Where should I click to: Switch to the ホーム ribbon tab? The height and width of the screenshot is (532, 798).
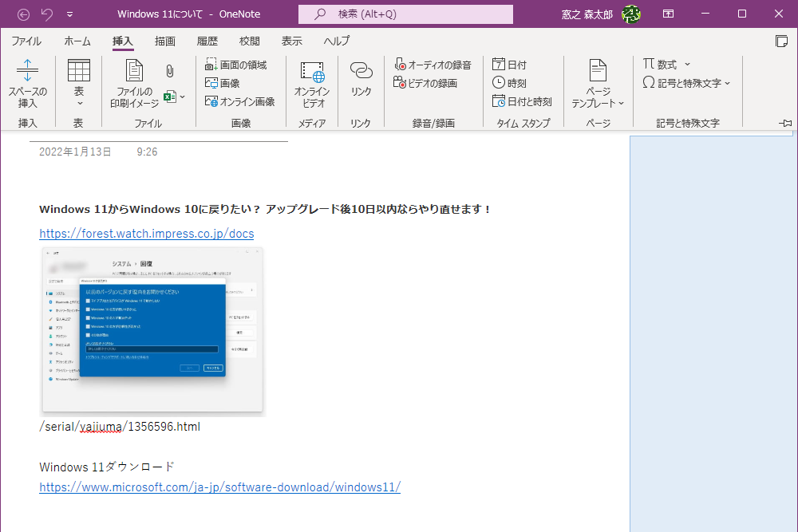pyautogui.click(x=77, y=41)
